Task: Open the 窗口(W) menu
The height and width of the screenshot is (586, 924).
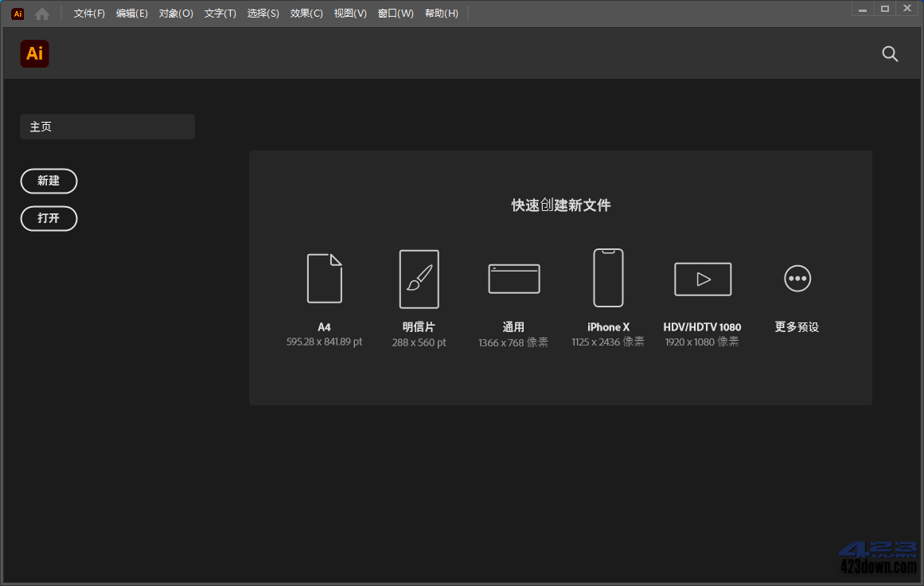Action: (396, 13)
